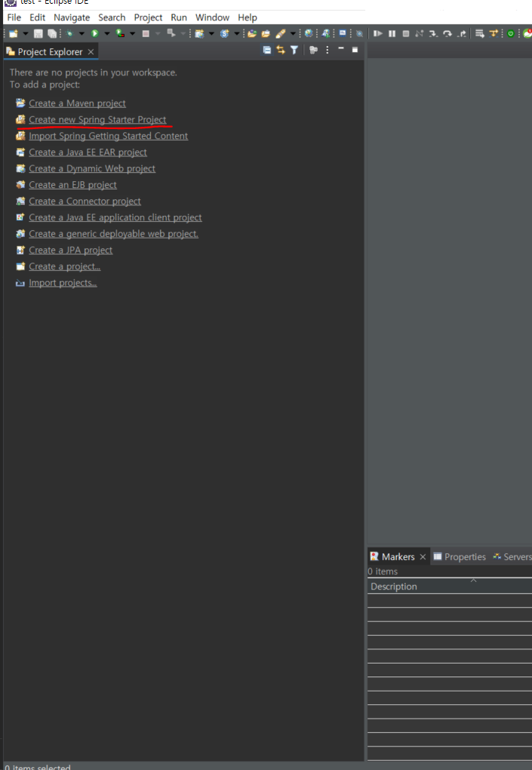Open the New wizard dropdown arrow
The image size is (532, 770).
coord(25,33)
